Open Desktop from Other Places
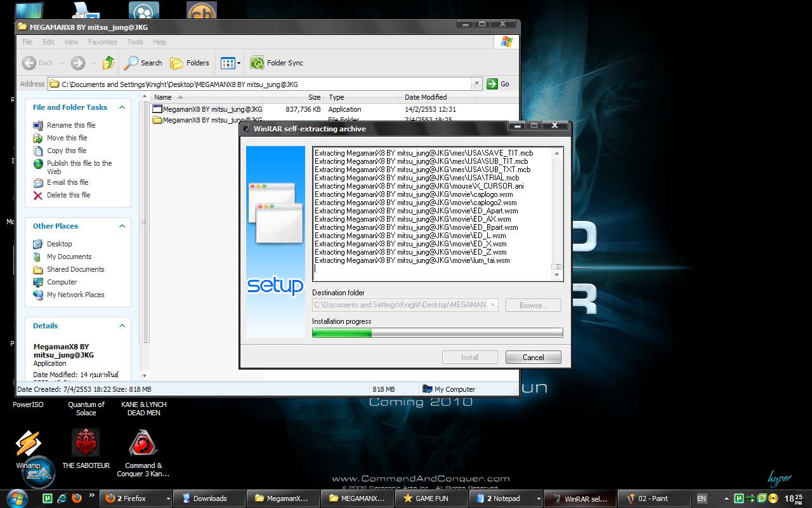812x508 pixels. point(59,244)
